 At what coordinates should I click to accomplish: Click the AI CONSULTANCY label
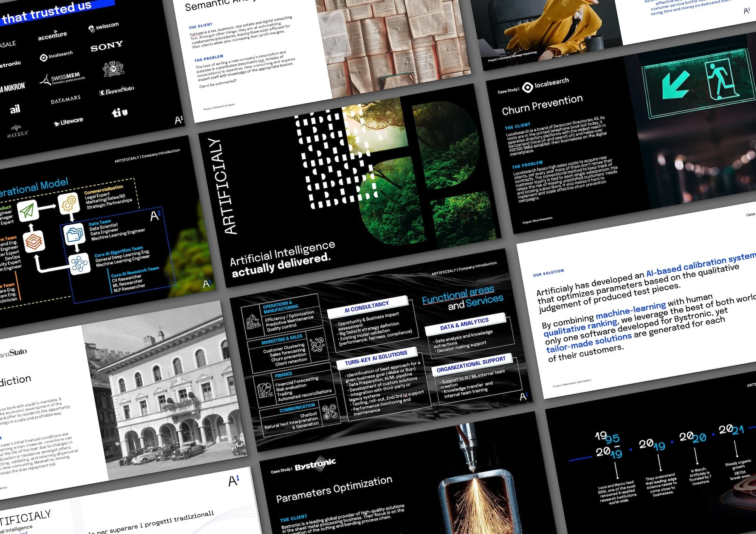point(366,307)
